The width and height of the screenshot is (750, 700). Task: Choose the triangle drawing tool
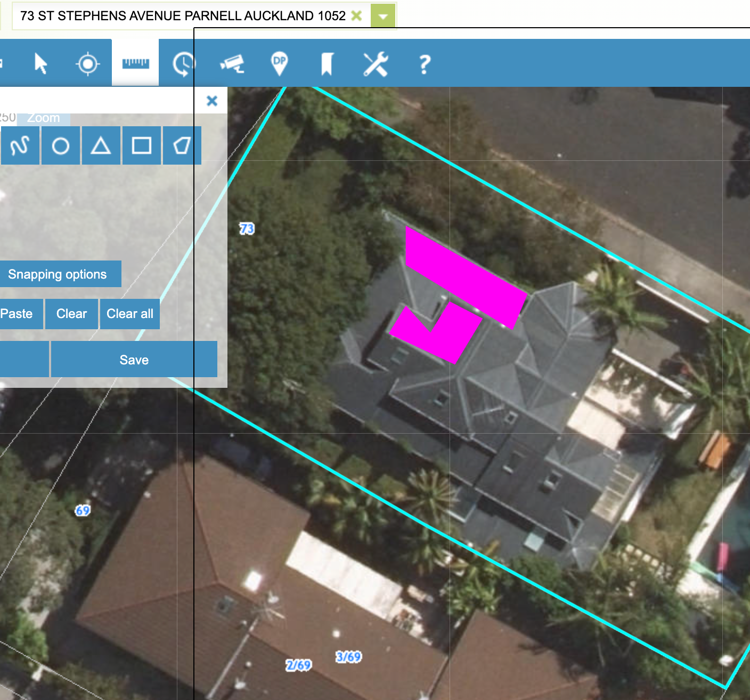click(101, 145)
